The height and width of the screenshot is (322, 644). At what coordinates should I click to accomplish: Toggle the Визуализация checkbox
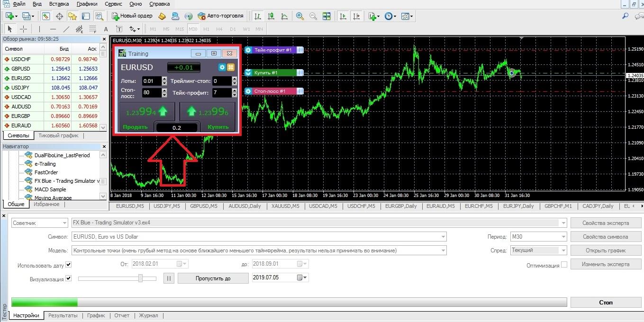(69, 278)
